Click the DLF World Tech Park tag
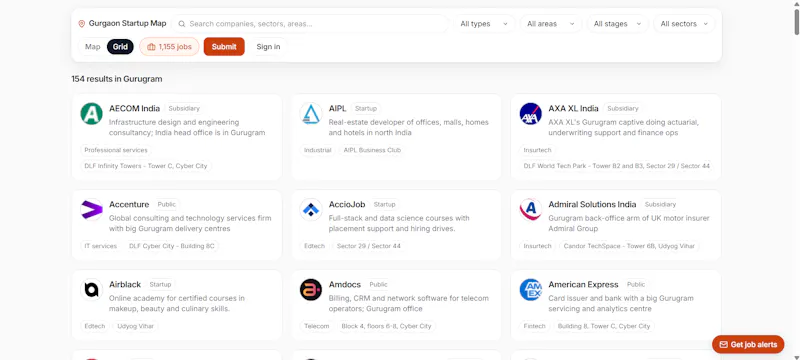This screenshot has width=800, height=360. coord(616,166)
